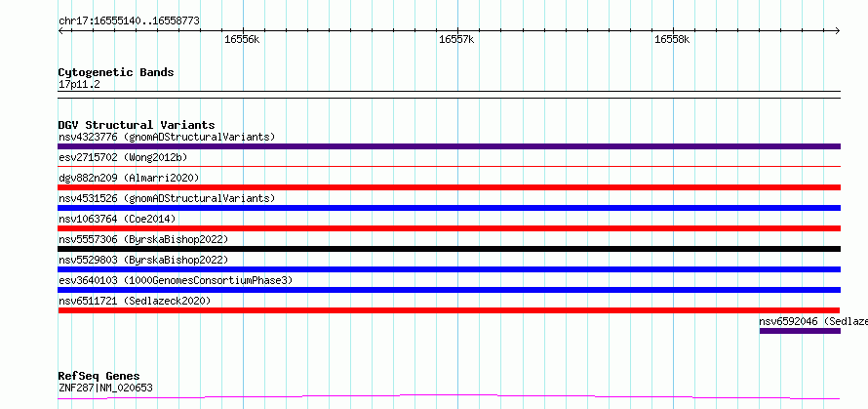Viewport: 868px width, 409px height.
Task: Click the 16556k ruler tick label
Action: click(x=242, y=40)
